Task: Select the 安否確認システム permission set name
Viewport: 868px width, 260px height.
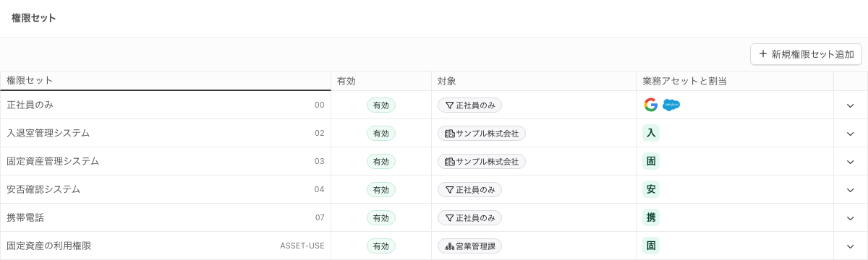Action: click(x=43, y=189)
